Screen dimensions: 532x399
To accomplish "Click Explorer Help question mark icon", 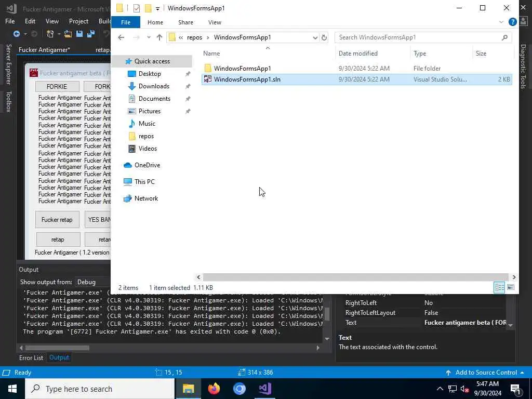I will point(512,22).
